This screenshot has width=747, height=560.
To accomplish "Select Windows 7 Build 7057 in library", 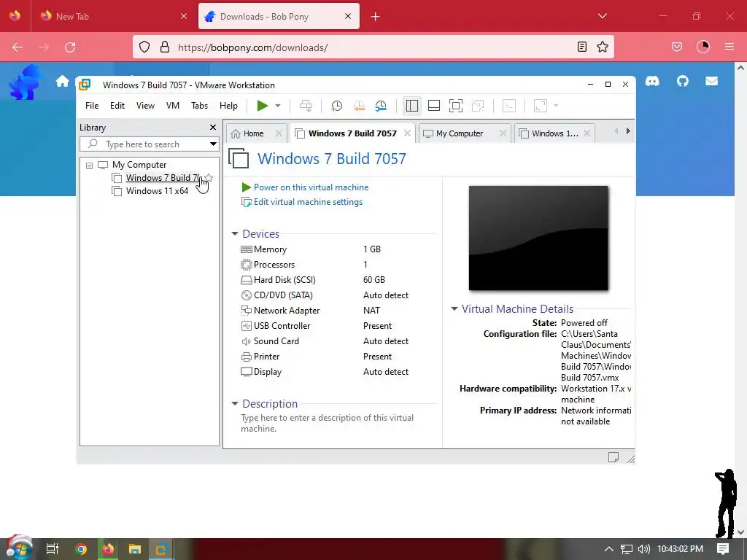I will point(163,178).
